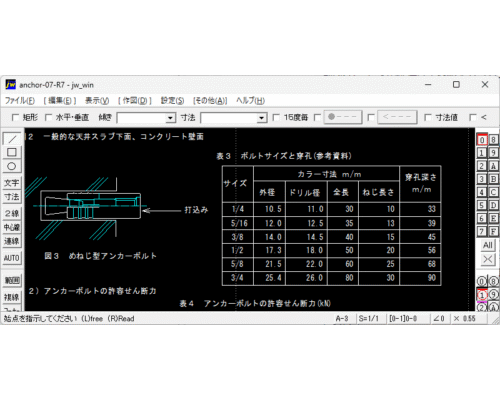Click the ∠0 axis angle button
This screenshot has width=500, height=400.
(x=439, y=319)
